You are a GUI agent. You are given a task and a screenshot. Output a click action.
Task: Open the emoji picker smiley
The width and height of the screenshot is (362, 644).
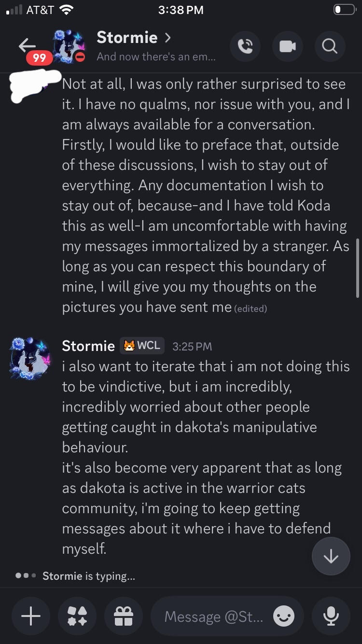click(x=283, y=616)
